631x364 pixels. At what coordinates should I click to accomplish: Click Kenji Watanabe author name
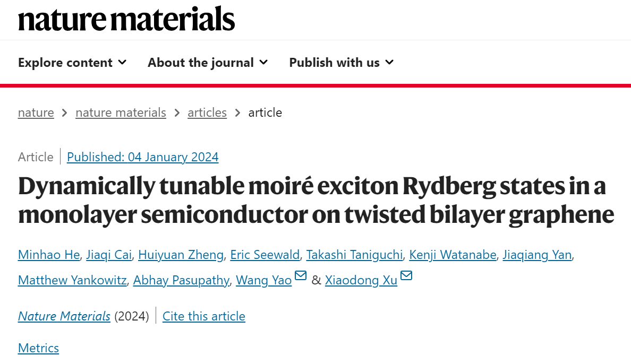[x=453, y=255]
